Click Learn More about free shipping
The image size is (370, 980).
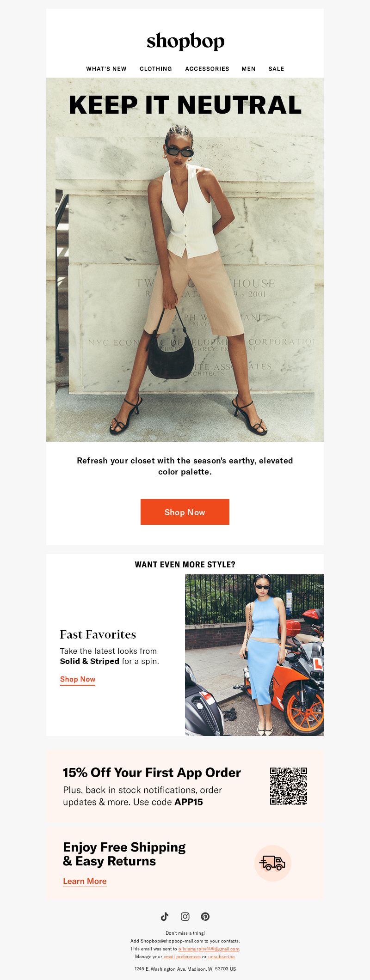[85, 881]
